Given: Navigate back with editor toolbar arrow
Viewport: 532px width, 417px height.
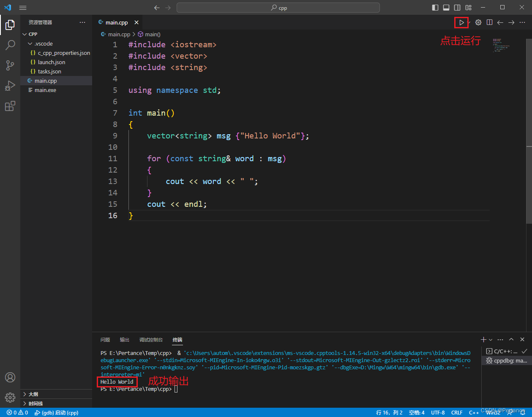Looking at the screenshot, I should pos(500,22).
